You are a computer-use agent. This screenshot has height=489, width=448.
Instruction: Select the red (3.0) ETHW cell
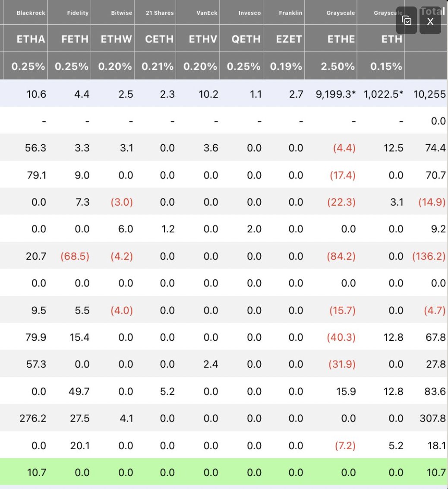coord(122,202)
